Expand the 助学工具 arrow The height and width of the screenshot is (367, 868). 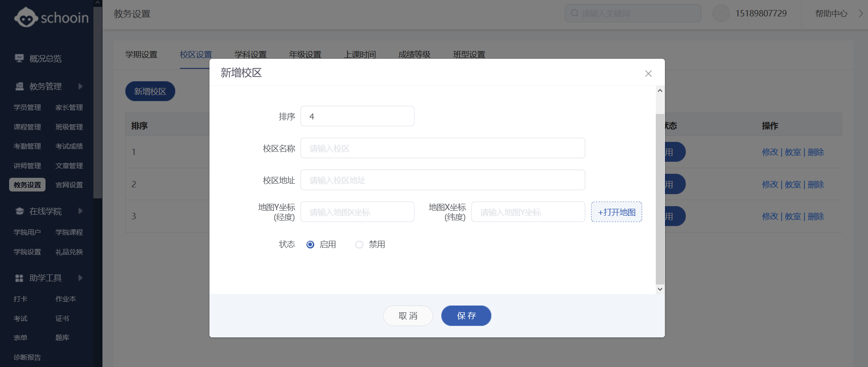[x=81, y=278]
